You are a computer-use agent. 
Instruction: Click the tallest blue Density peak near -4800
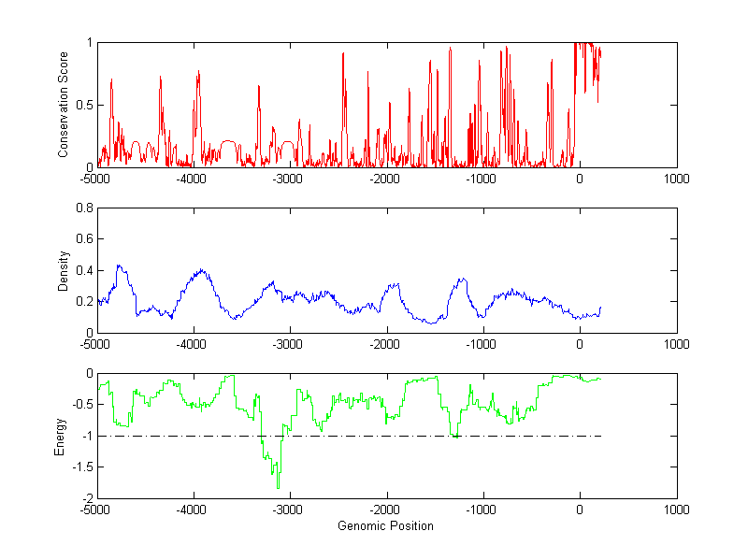point(119,266)
